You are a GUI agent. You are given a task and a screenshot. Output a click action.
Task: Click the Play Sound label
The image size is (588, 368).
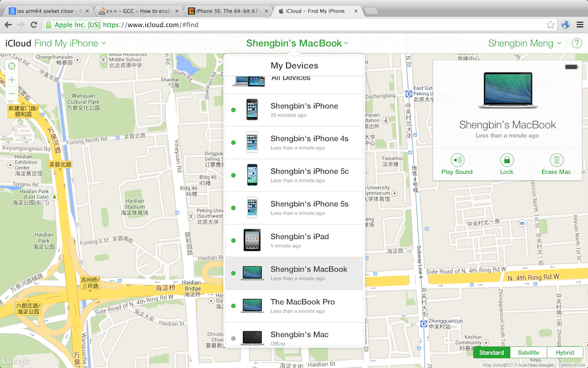click(x=457, y=171)
